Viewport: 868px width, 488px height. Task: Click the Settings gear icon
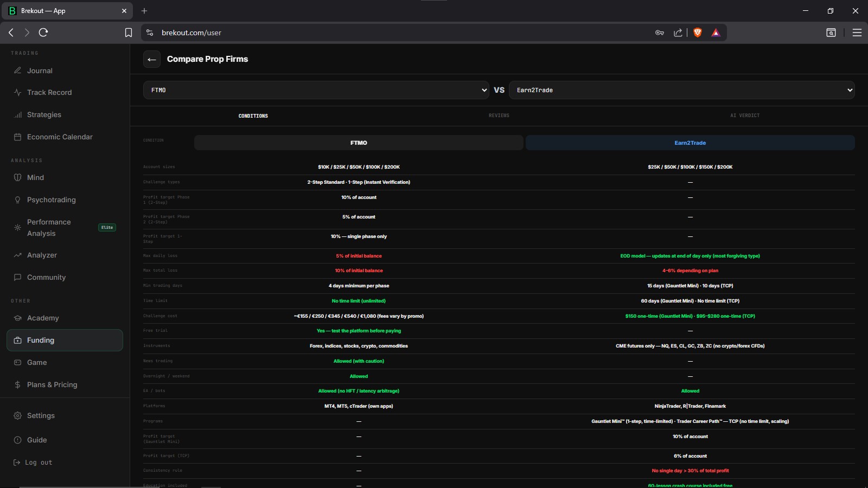click(17, 416)
